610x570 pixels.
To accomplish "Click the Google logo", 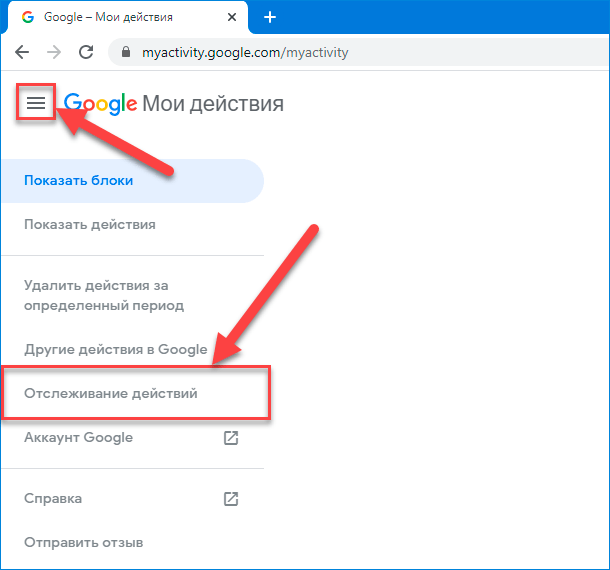I will (x=100, y=103).
